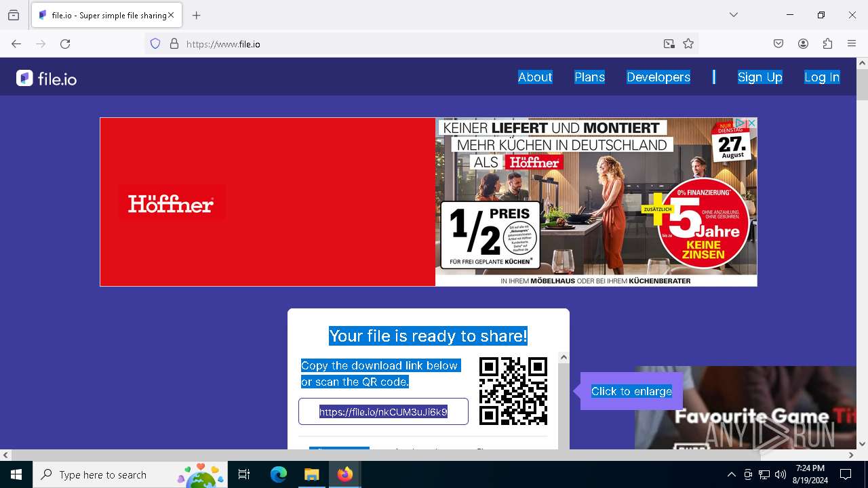Show hidden system tray icons

(731, 474)
